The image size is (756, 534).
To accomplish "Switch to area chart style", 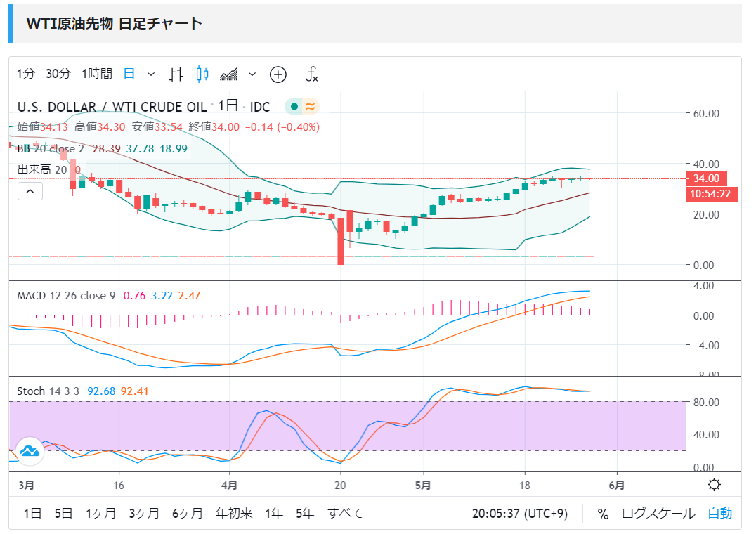I will [x=228, y=74].
